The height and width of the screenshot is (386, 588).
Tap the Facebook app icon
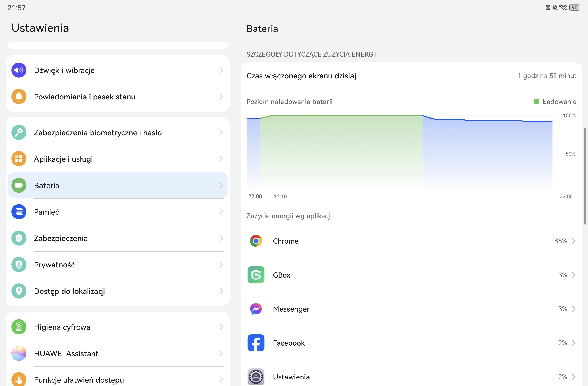coord(256,343)
